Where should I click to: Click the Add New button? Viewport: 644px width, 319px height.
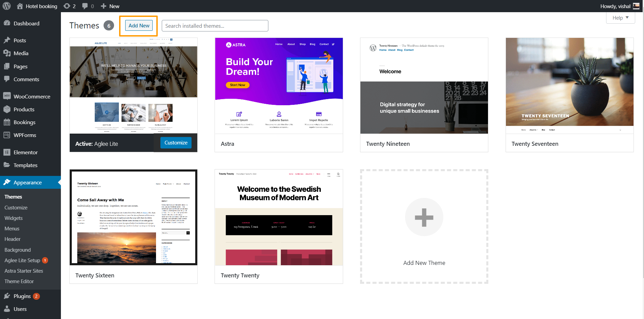pyautogui.click(x=139, y=26)
